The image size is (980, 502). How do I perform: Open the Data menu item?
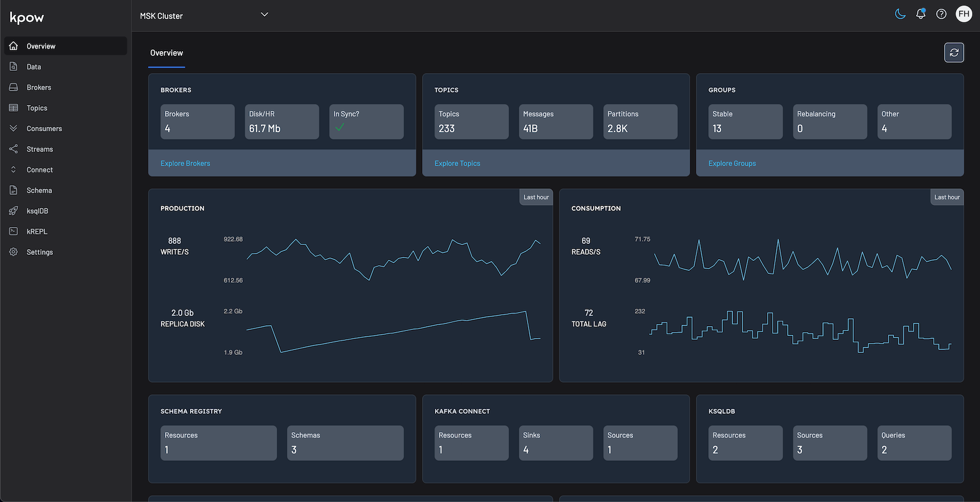(34, 66)
